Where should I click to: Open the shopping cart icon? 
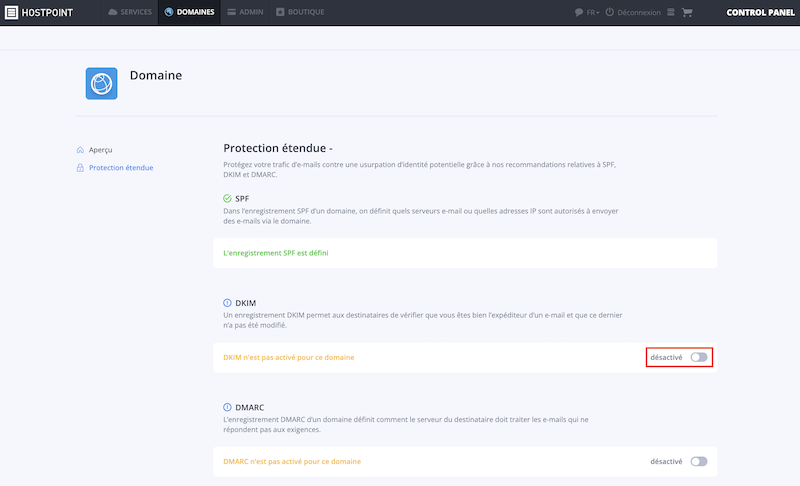point(687,12)
